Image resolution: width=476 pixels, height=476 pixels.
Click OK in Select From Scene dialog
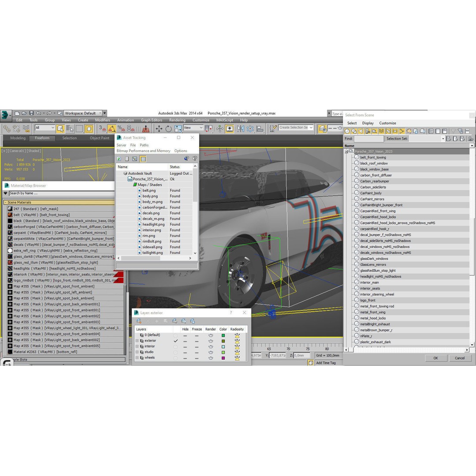coord(435,358)
